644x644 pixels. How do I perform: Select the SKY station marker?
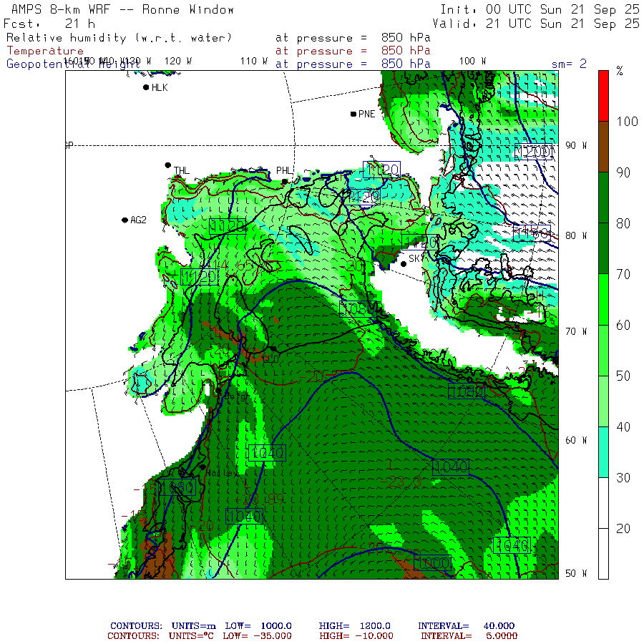click(x=404, y=263)
